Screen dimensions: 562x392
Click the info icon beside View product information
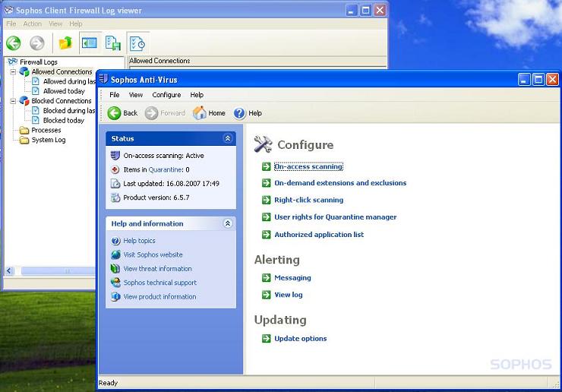click(115, 296)
